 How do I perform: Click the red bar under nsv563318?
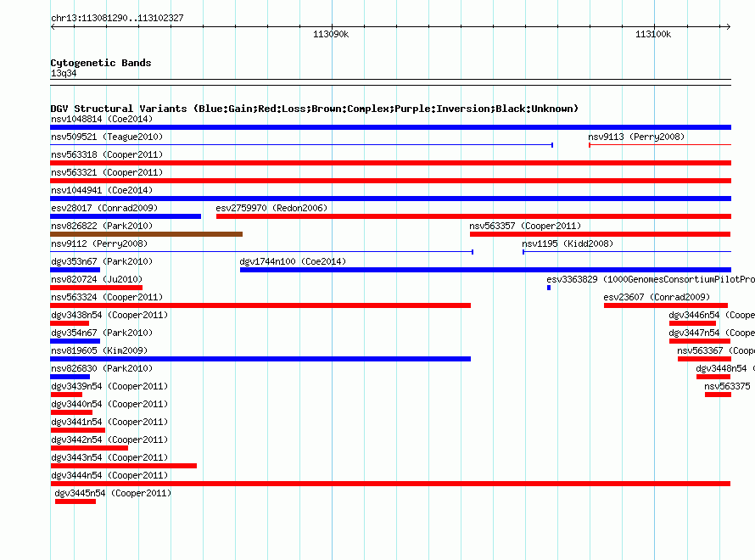click(390, 163)
